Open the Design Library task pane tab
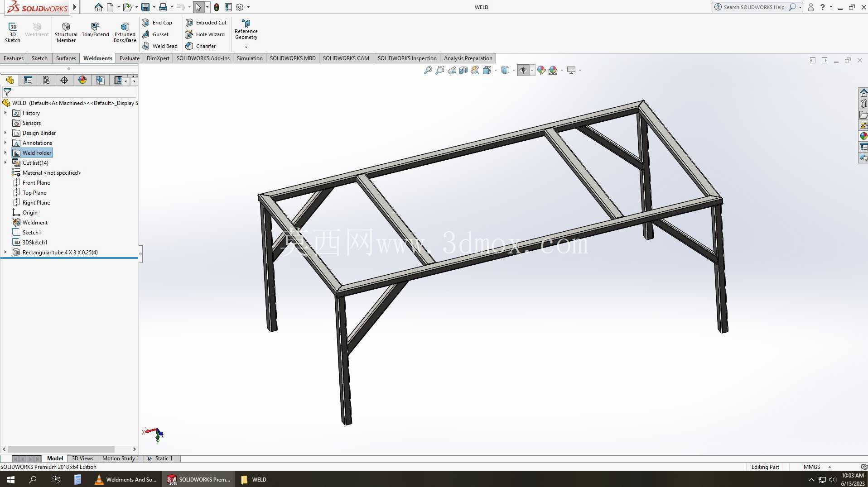Image resolution: width=868 pixels, height=487 pixels. coord(863,104)
